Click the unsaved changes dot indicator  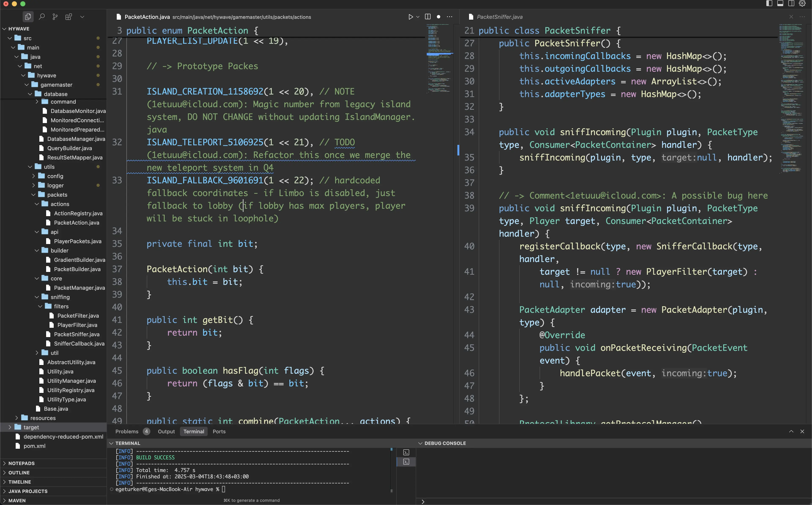pyautogui.click(x=438, y=17)
